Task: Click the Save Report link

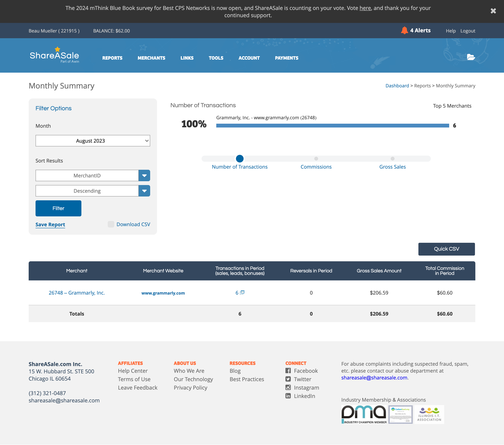Action: 50,224
